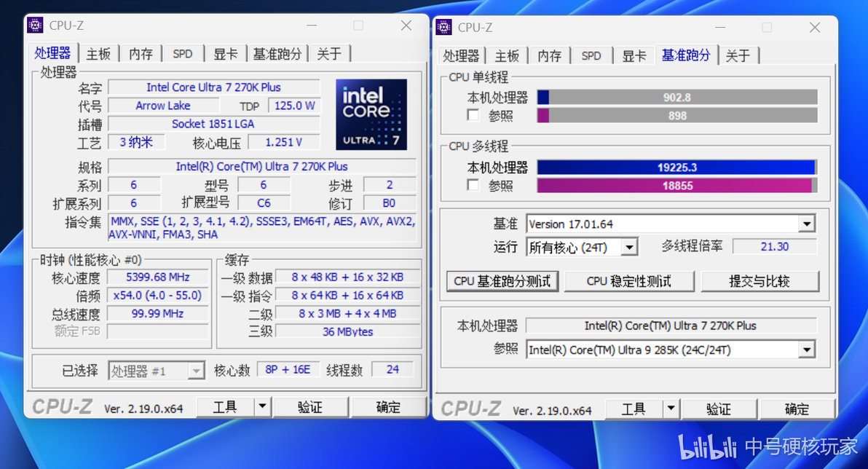Click 确定 button in left window
The height and width of the screenshot is (469, 868).
pyautogui.click(x=388, y=407)
